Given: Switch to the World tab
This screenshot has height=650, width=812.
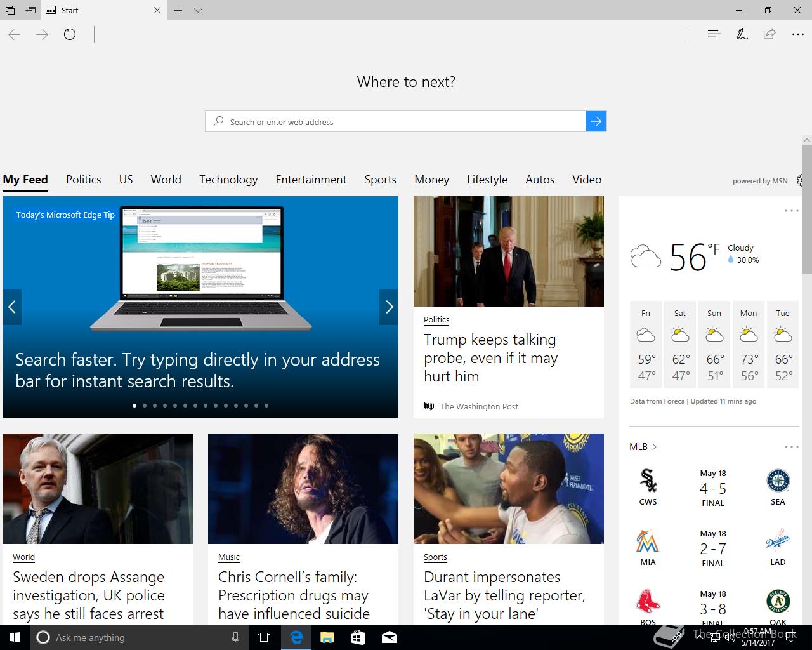Looking at the screenshot, I should point(166,180).
